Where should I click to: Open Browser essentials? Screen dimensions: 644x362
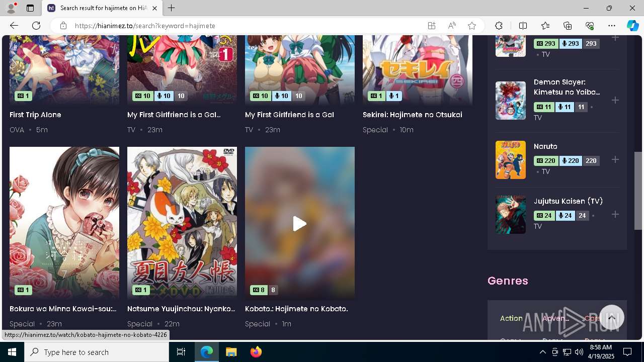coord(590,26)
